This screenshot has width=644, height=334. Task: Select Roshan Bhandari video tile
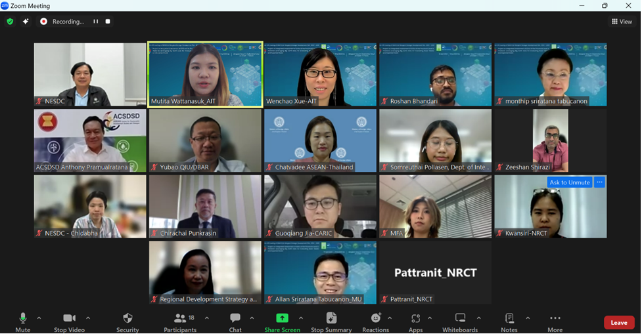(x=435, y=74)
